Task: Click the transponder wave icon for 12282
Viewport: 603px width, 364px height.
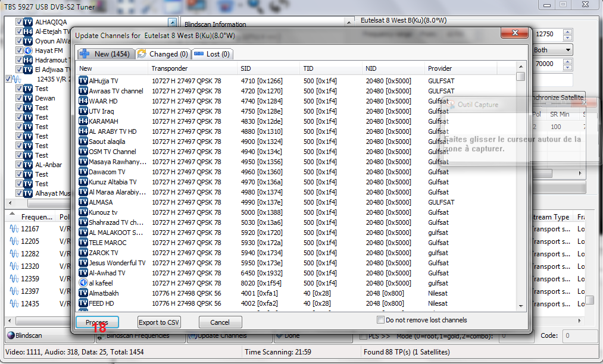Action: [x=14, y=254]
